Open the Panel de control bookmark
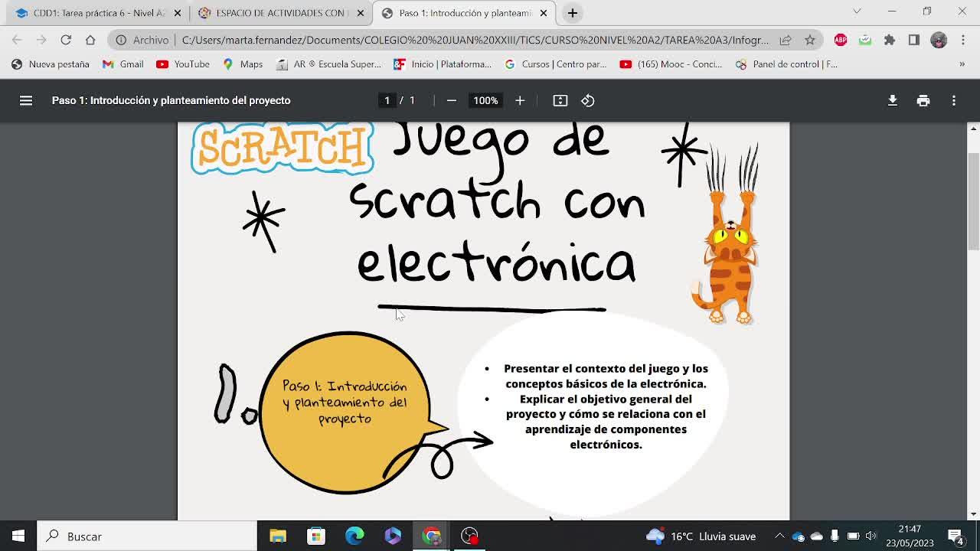This screenshot has height=551, width=980. pos(786,64)
